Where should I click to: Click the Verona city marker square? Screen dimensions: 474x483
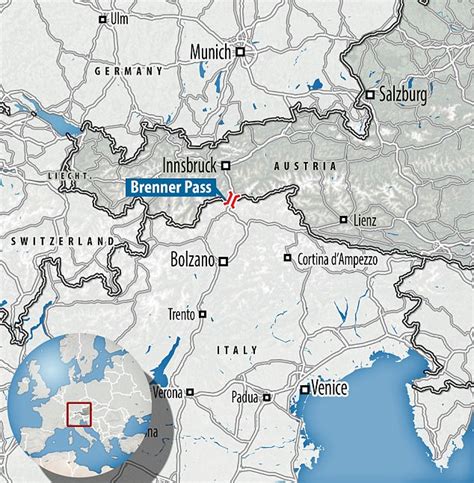190,392
